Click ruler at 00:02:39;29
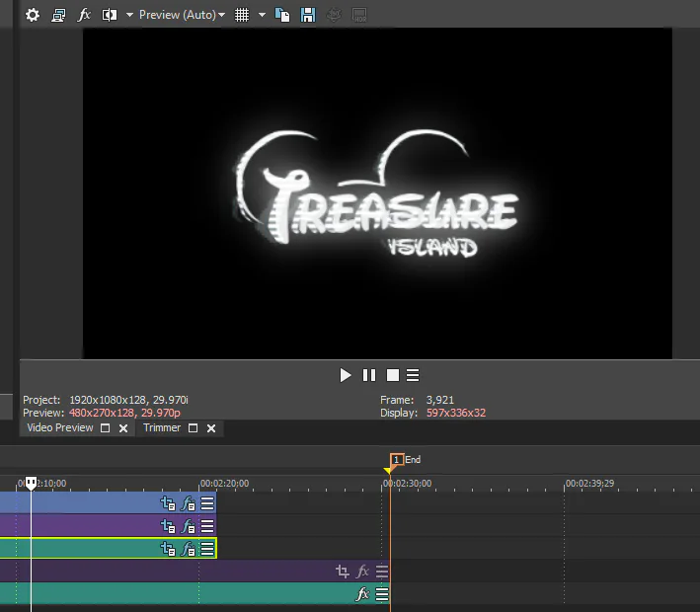Screen dimensions: 700x612 [x=589, y=484]
